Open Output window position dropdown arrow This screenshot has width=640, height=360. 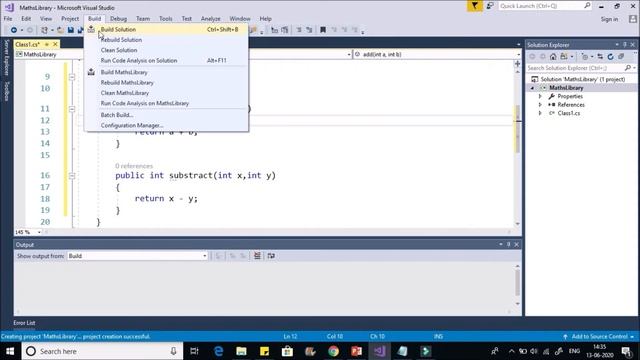501,244
